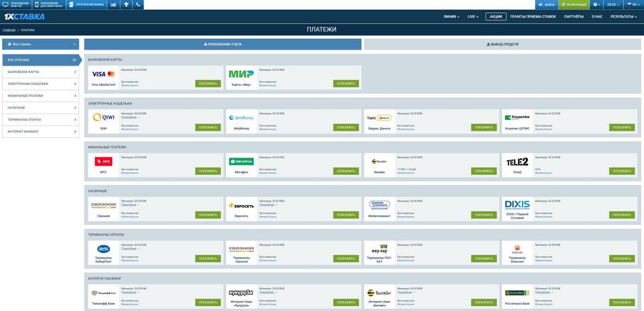Viewport: 644px width, 311px height.
Task: Click the 1XСТАВКА logo
Action: [x=24, y=17]
